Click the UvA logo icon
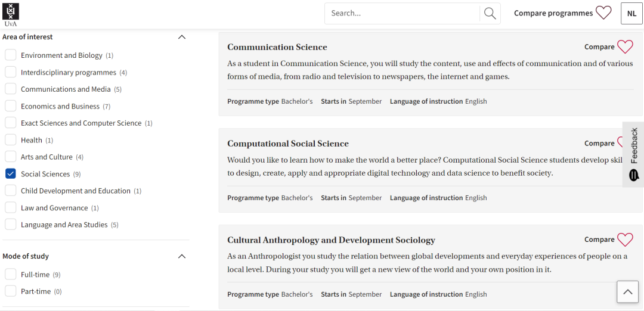The image size is (644, 311). [11, 15]
